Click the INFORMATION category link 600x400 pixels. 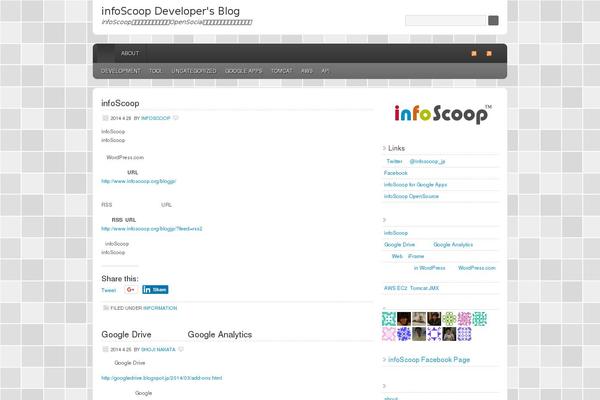160,308
